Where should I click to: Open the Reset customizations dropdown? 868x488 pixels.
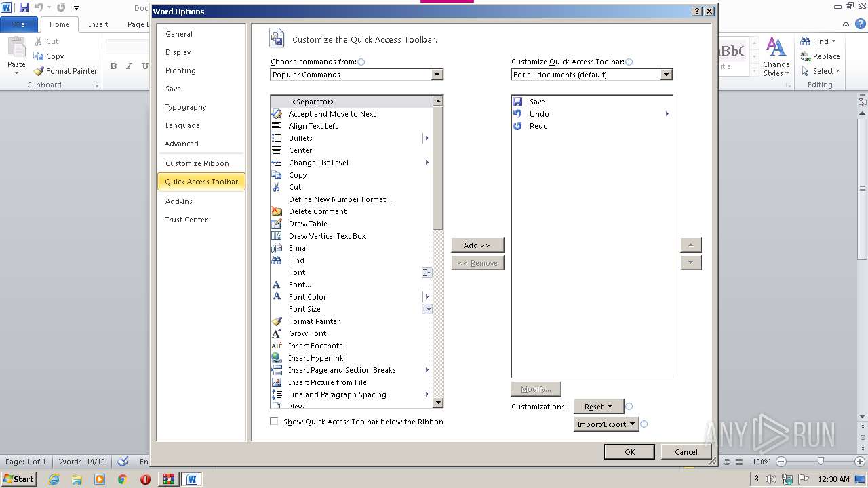pyautogui.click(x=598, y=407)
